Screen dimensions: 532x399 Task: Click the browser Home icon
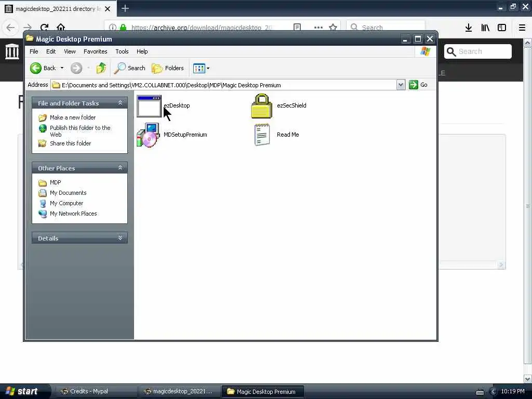point(61,28)
